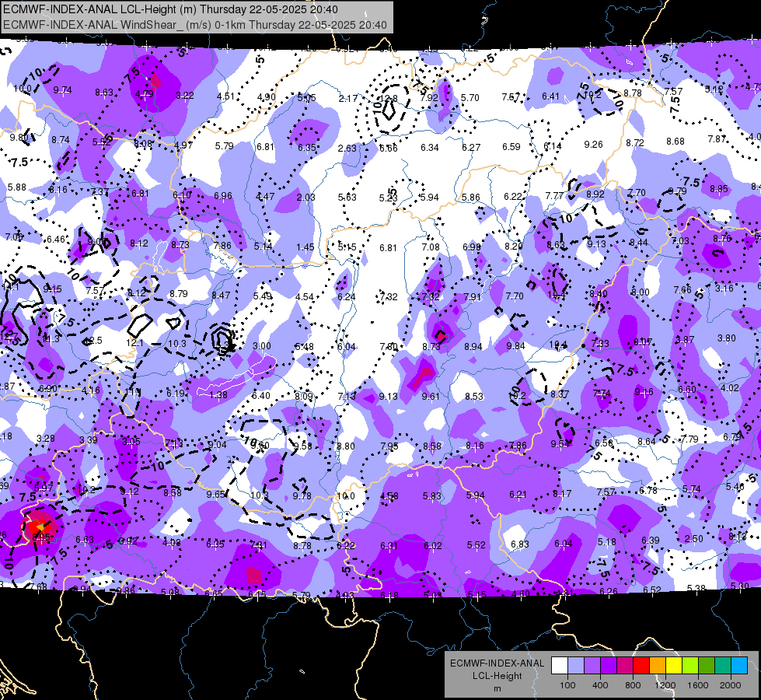The height and width of the screenshot is (700, 761).
Task: Click the map value 9.78
Action: 302,496
